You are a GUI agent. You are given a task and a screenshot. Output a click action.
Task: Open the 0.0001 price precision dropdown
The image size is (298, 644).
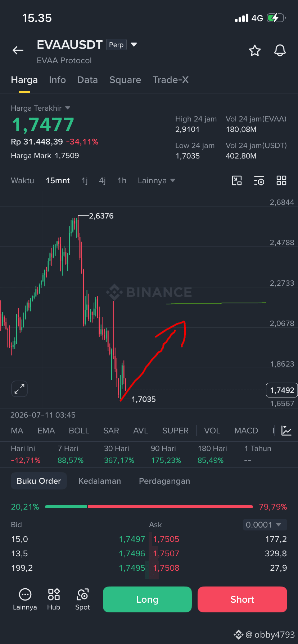[265, 525]
